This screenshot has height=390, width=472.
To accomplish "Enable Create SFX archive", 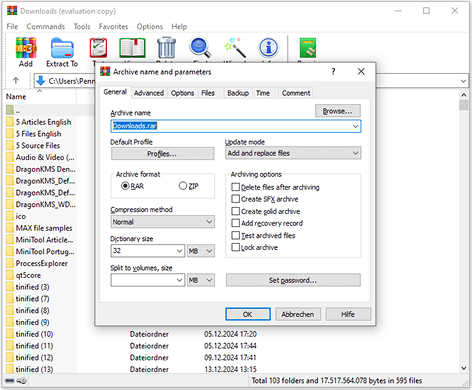I will (235, 199).
